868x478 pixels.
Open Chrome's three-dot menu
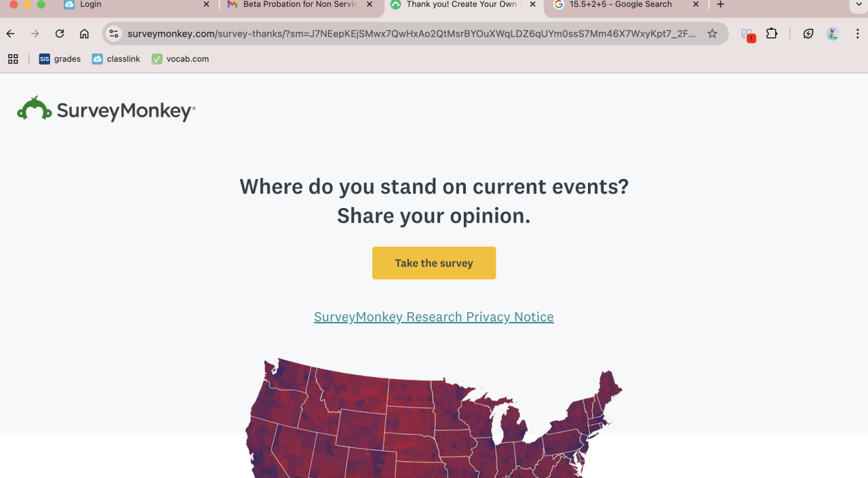pyautogui.click(x=859, y=34)
